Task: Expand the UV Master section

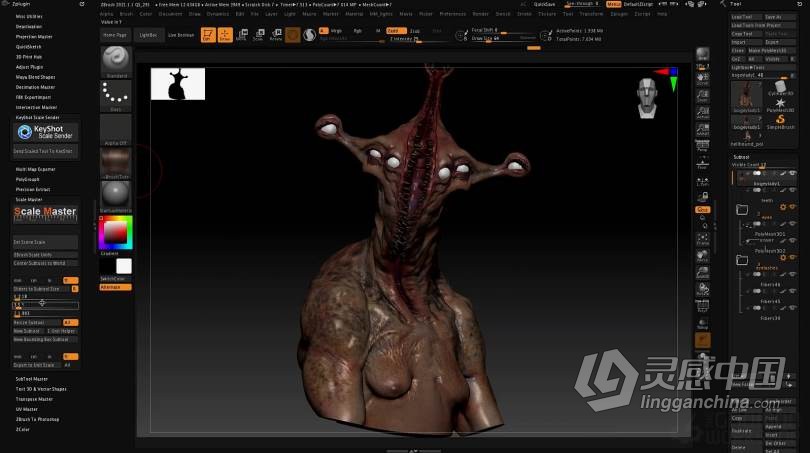Action: (x=27, y=409)
